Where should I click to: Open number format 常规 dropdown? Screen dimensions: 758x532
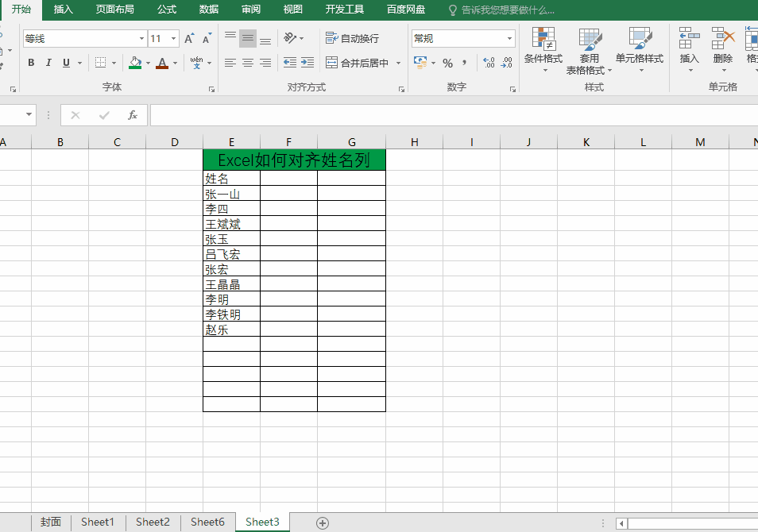[x=509, y=39]
